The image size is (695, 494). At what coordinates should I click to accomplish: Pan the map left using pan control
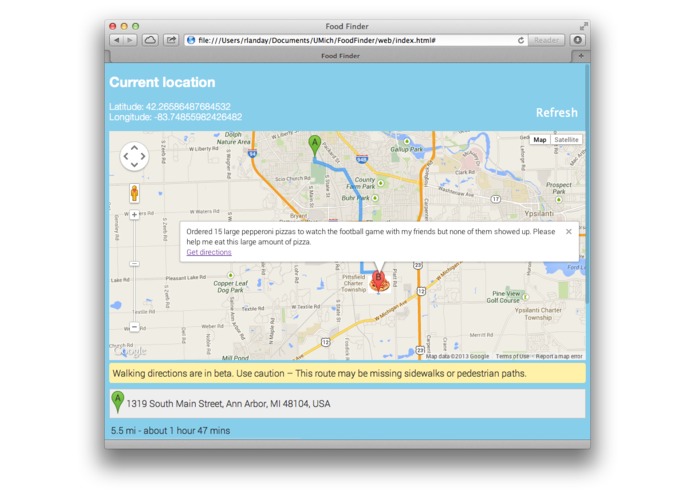point(126,156)
